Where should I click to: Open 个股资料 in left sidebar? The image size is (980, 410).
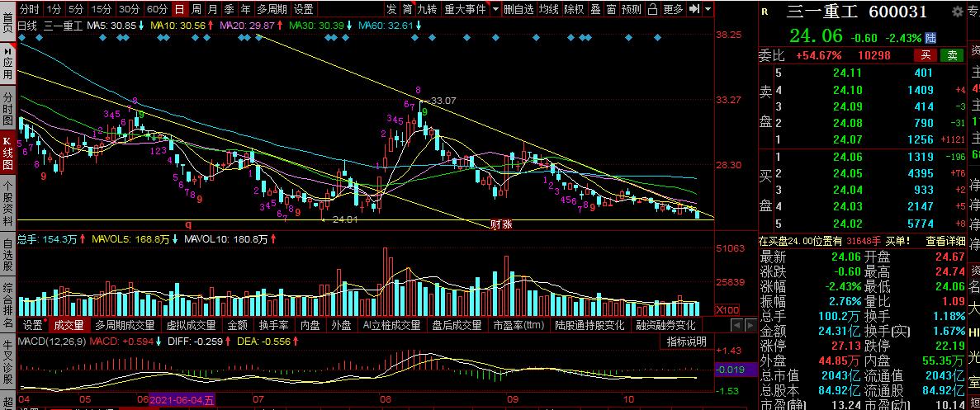click(8, 204)
